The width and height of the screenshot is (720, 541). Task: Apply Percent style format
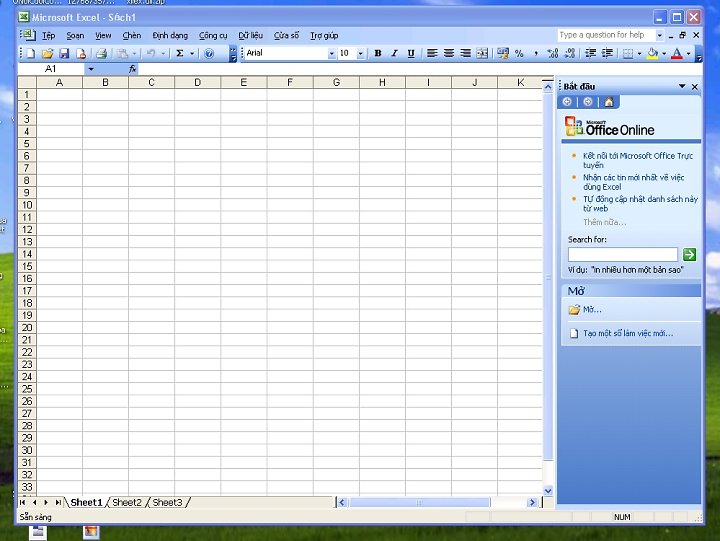tap(519, 53)
